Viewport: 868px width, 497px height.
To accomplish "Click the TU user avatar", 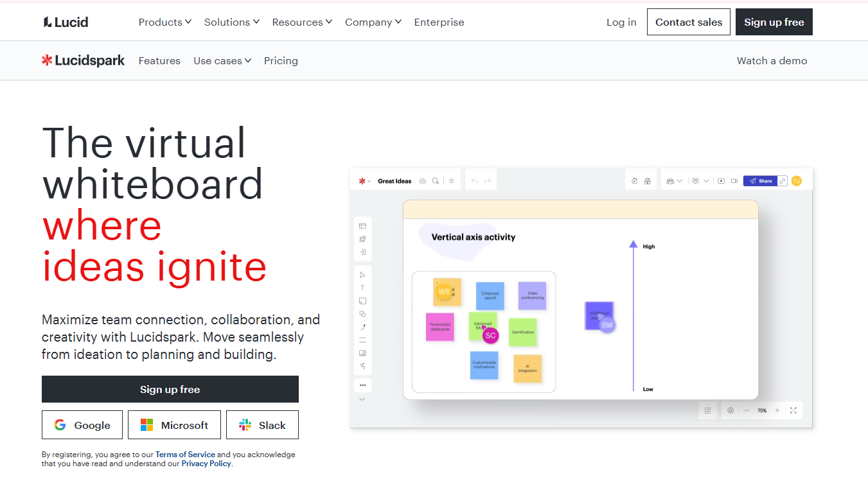I will coord(797,181).
